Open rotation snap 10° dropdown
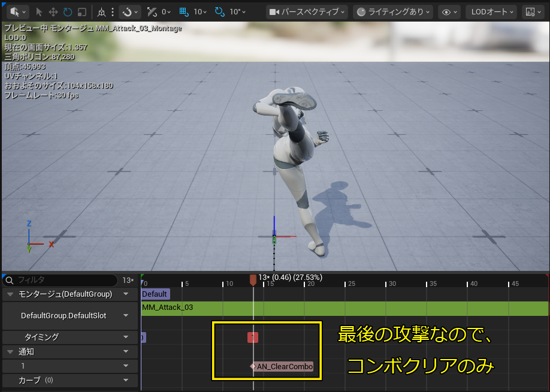This screenshot has width=550, height=392. click(x=237, y=12)
